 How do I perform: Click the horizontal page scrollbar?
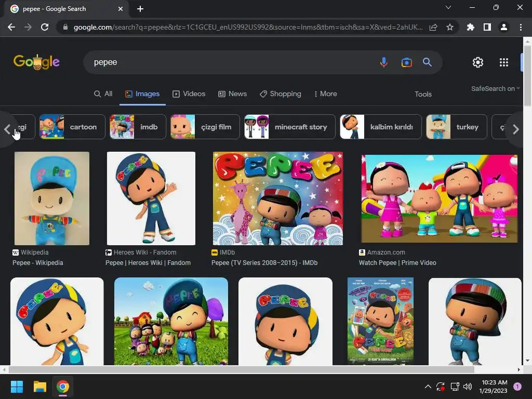click(x=241, y=369)
